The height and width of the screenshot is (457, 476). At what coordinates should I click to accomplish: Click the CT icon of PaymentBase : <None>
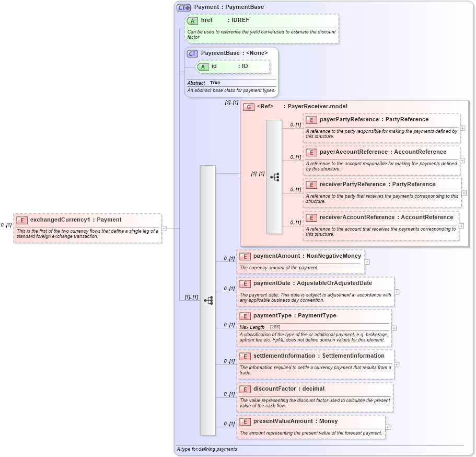(192, 54)
